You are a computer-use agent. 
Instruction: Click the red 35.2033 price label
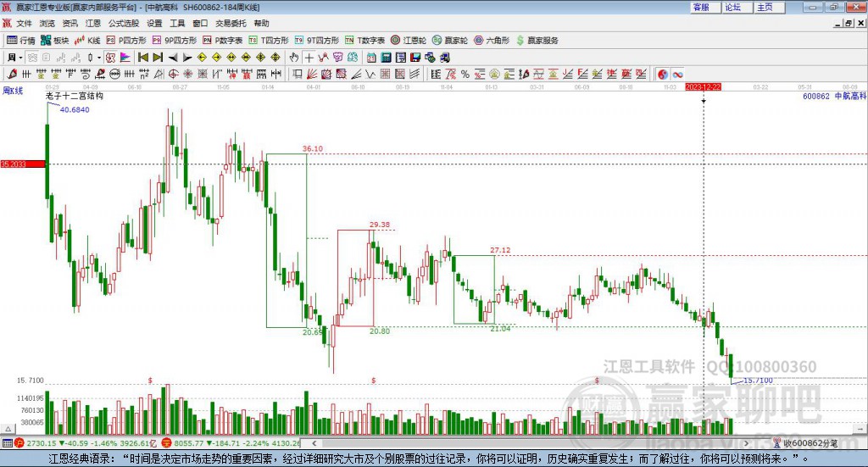[23, 164]
